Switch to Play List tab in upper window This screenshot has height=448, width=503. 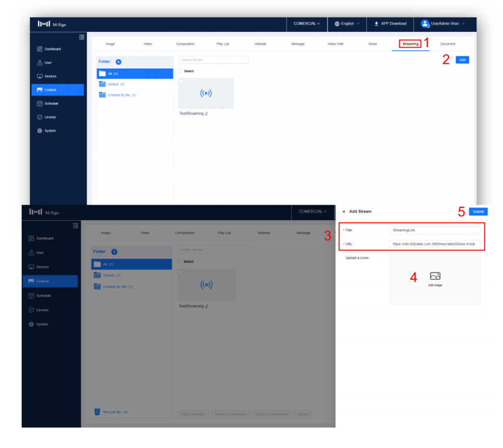223,44
